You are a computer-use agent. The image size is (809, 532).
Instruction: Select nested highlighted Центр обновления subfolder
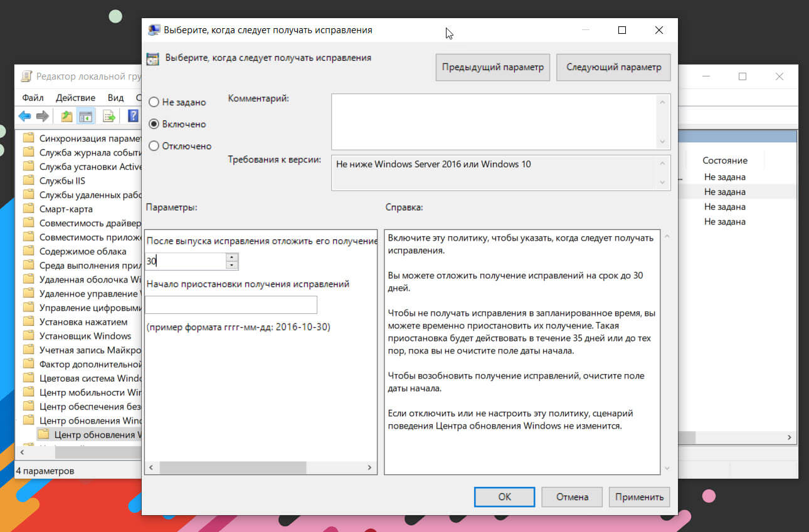click(x=89, y=435)
